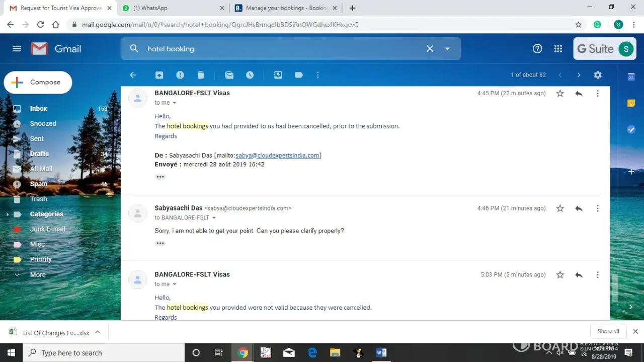
Task: Switch to the Manage your bookings tab
Action: tap(286, 8)
